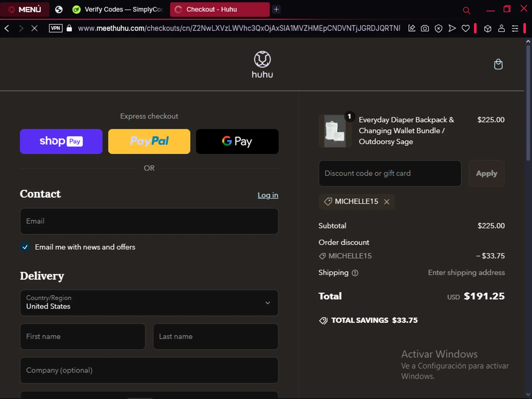Click the padlock site security icon
This screenshot has width=532, height=399.
[x=70, y=28]
